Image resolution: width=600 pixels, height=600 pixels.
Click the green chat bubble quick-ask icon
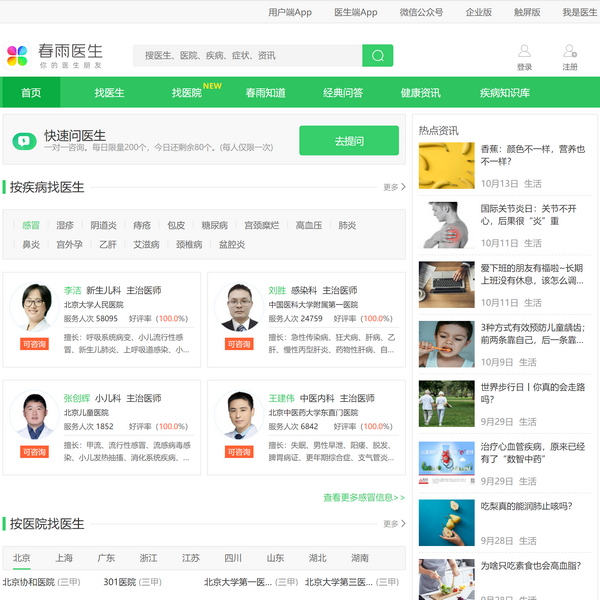(x=24, y=141)
